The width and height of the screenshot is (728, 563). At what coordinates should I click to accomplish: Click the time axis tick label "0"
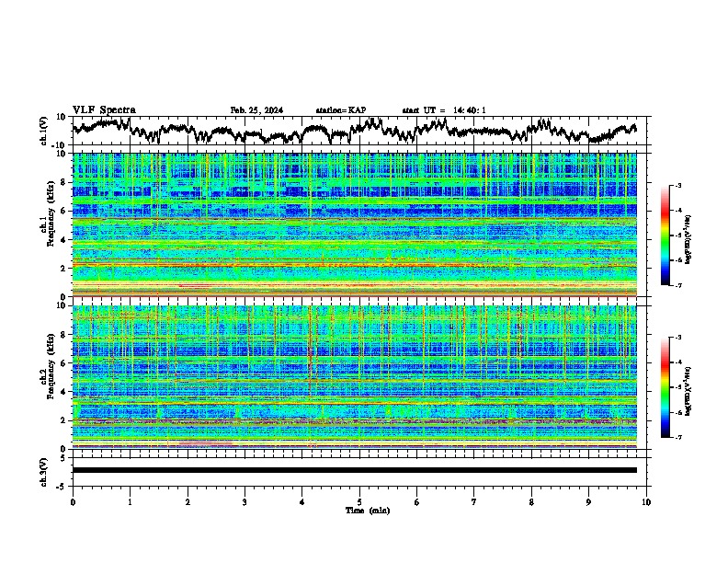[73, 502]
